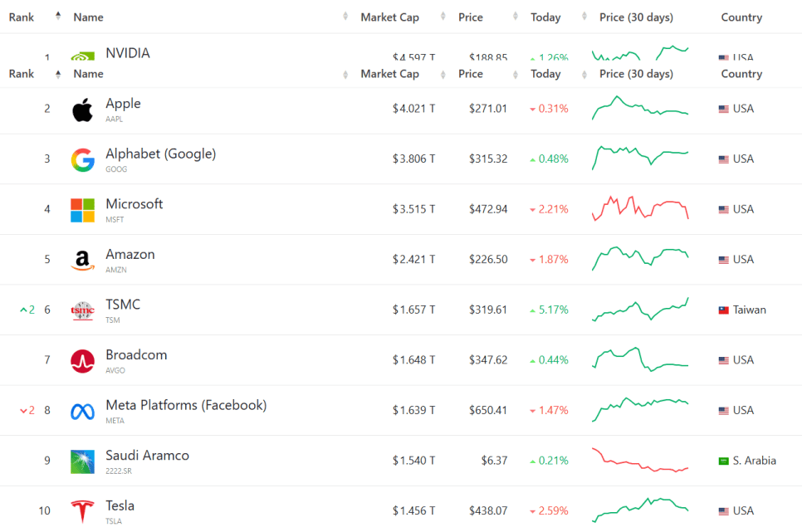Image resolution: width=802 pixels, height=532 pixels.
Task: View Microsoft 30-day price chart
Action: (x=640, y=209)
